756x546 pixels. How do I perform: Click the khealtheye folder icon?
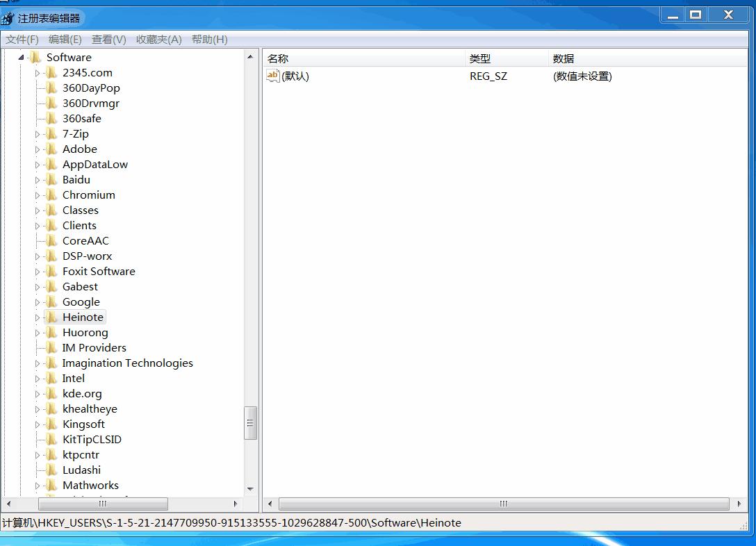pyautogui.click(x=51, y=409)
